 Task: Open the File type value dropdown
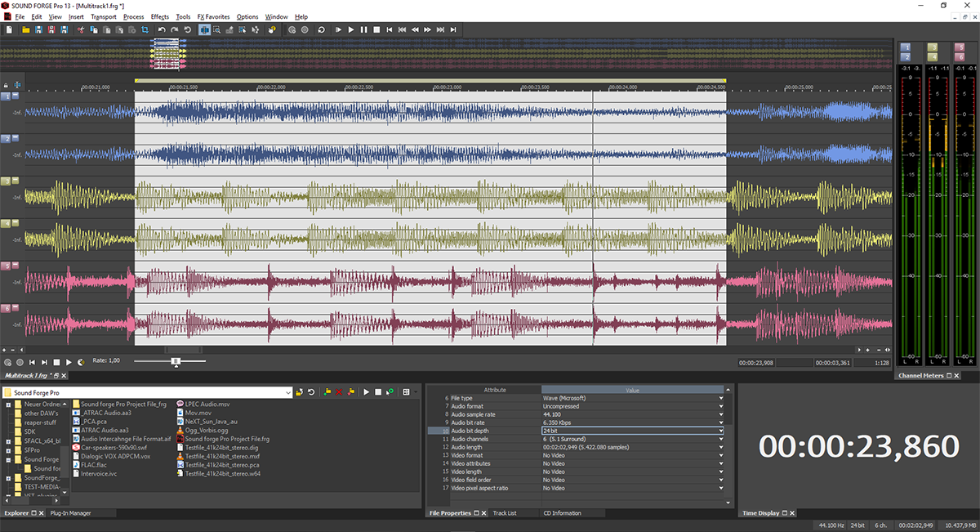pos(721,398)
